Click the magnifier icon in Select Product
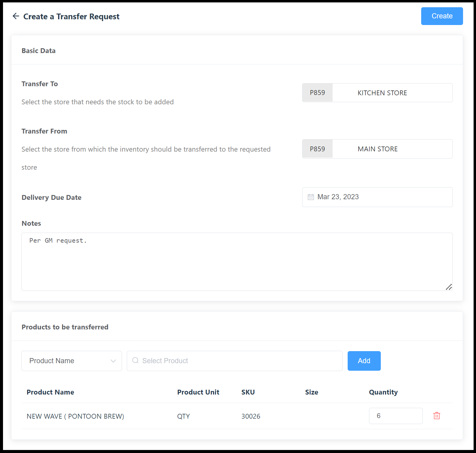Viewport: 476px width, 453px height. (135, 360)
